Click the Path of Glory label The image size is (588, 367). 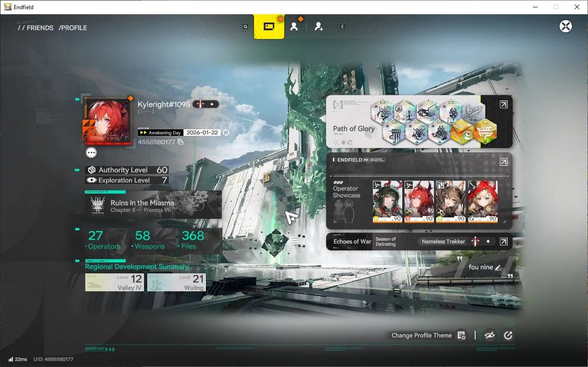coord(354,129)
